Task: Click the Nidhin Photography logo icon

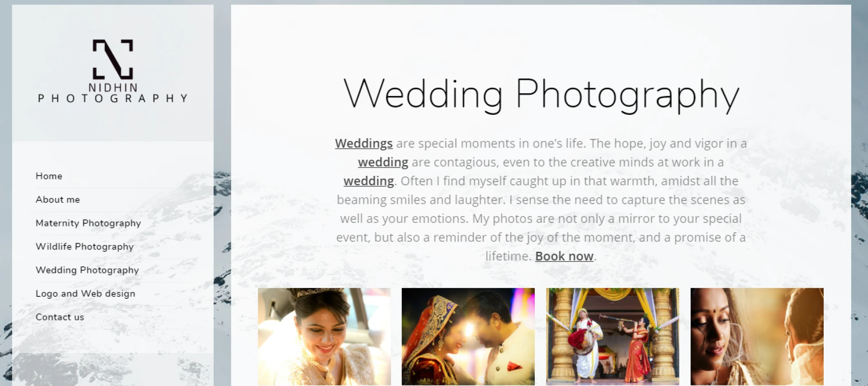Action: [x=113, y=59]
